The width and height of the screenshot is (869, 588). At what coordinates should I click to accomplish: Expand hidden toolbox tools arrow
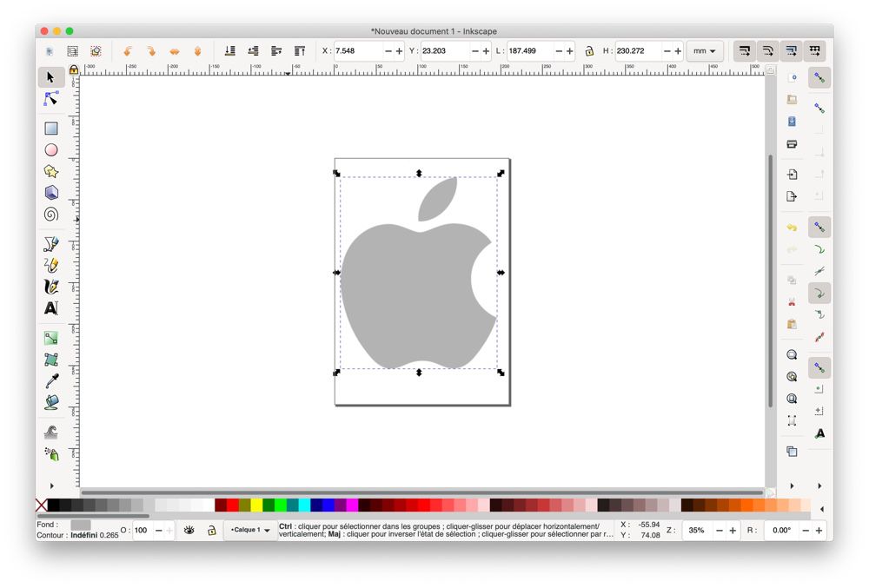point(51,486)
